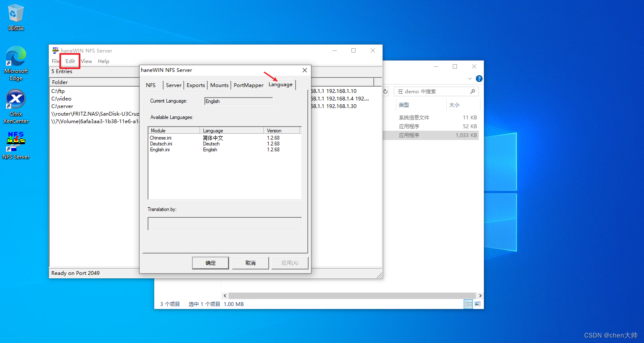Open the Recycle Bin desktop icon
This screenshot has width=644, height=343.
(x=16, y=17)
